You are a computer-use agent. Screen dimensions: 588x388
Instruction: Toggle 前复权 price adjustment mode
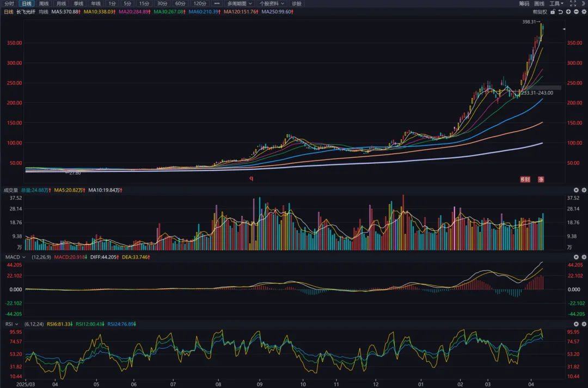pos(540,12)
